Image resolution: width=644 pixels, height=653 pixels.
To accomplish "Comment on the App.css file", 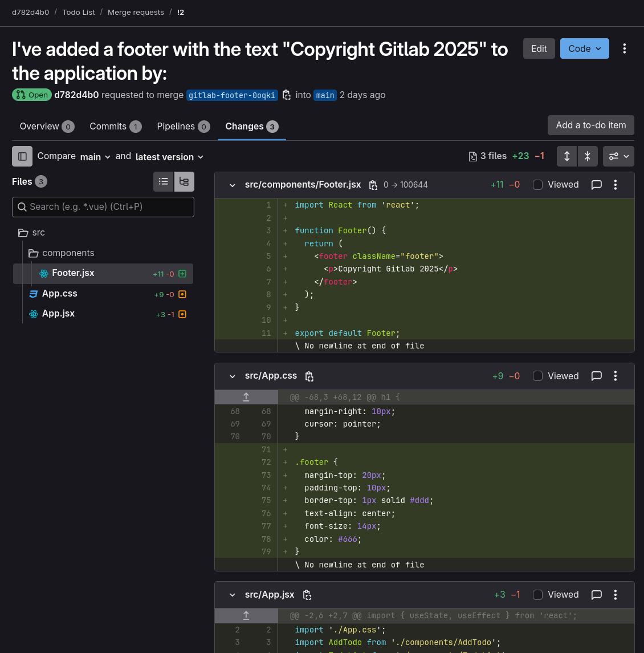I will click(596, 376).
